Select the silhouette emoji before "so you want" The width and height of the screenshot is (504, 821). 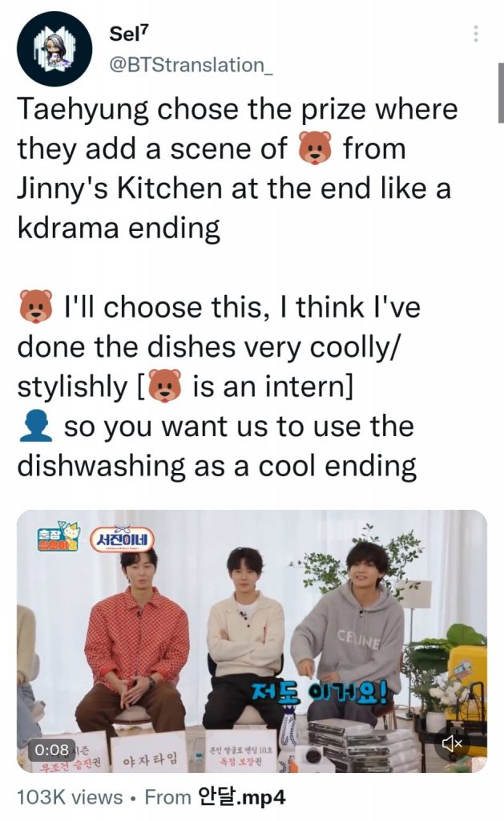pyautogui.click(x=35, y=427)
